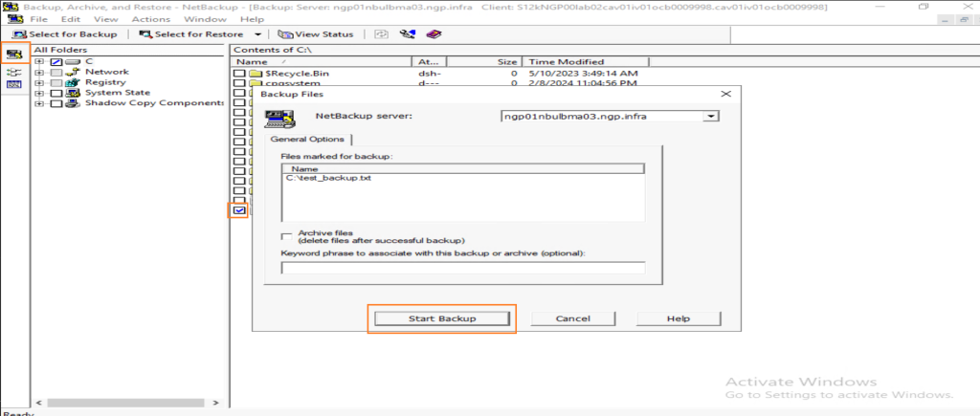Toggle the Network checkbox in tree
The height and width of the screenshot is (416, 980).
point(56,73)
